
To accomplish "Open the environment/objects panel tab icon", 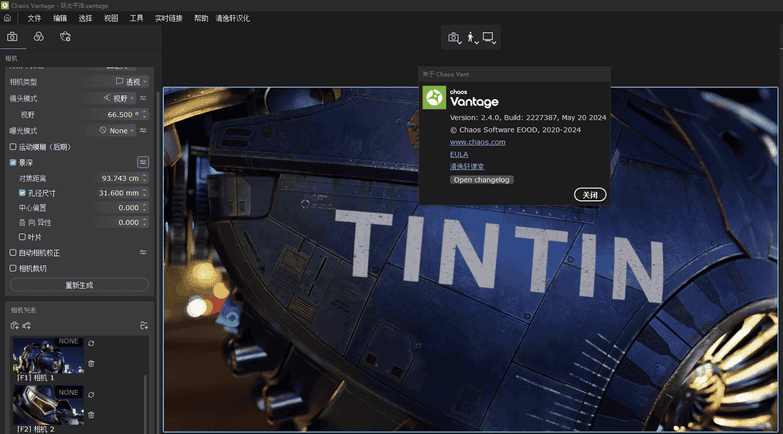I will click(38, 37).
